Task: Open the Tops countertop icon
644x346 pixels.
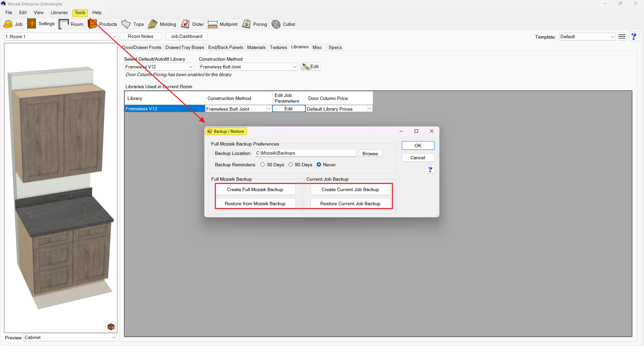Action: (126, 24)
